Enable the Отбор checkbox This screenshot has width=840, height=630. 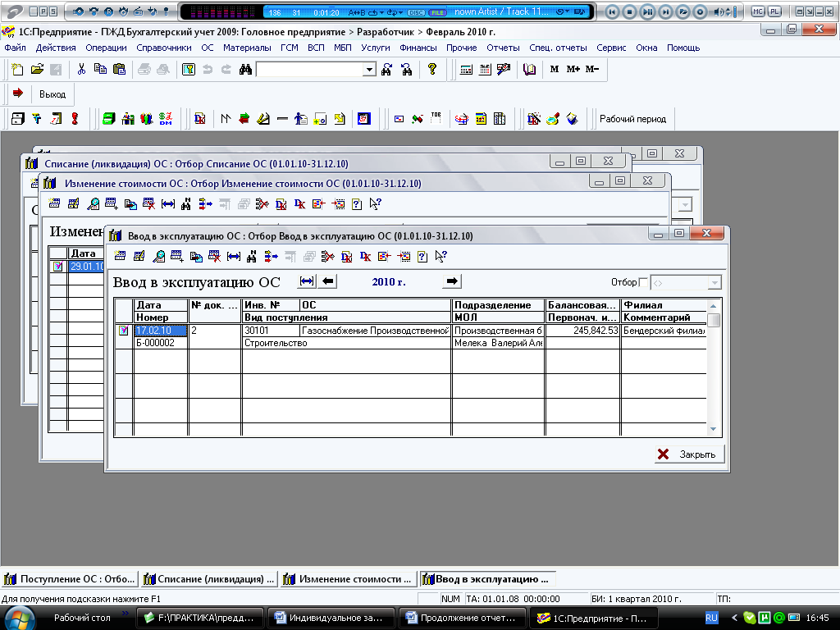click(643, 282)
